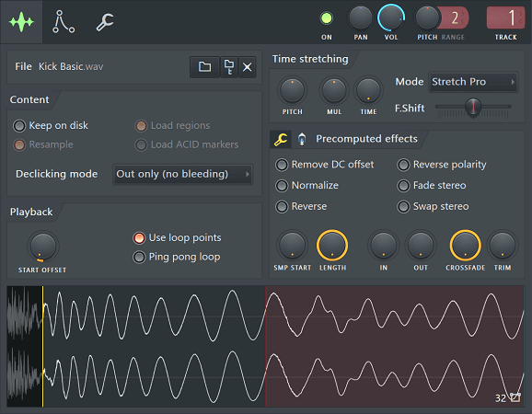Click the red loop region in waveform
The width and height of the screenshot is (532, 414).
(x=395, y=346)
